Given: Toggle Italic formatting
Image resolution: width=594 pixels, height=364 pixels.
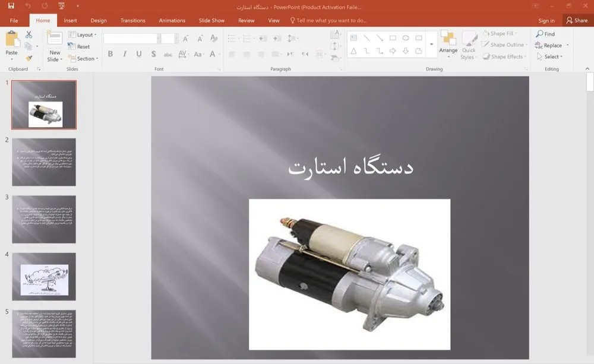Looking at the screenshot, I should 125,54.
